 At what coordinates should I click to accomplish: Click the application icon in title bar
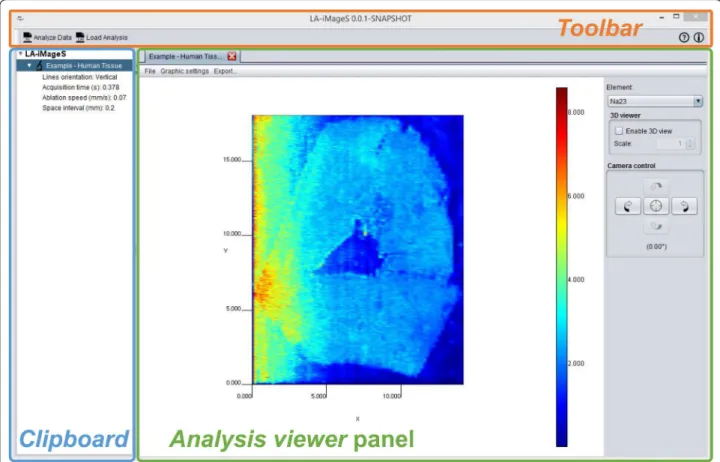tap(20, 18)
